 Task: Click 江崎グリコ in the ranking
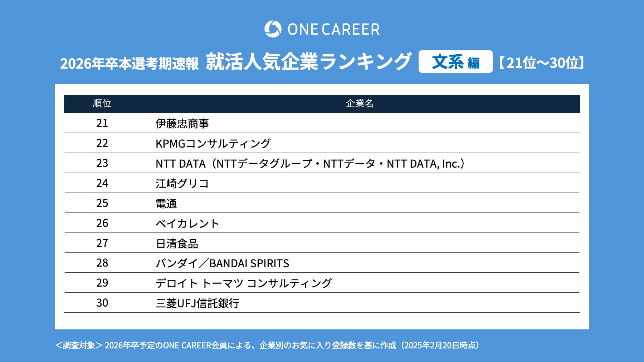point(182,184)
